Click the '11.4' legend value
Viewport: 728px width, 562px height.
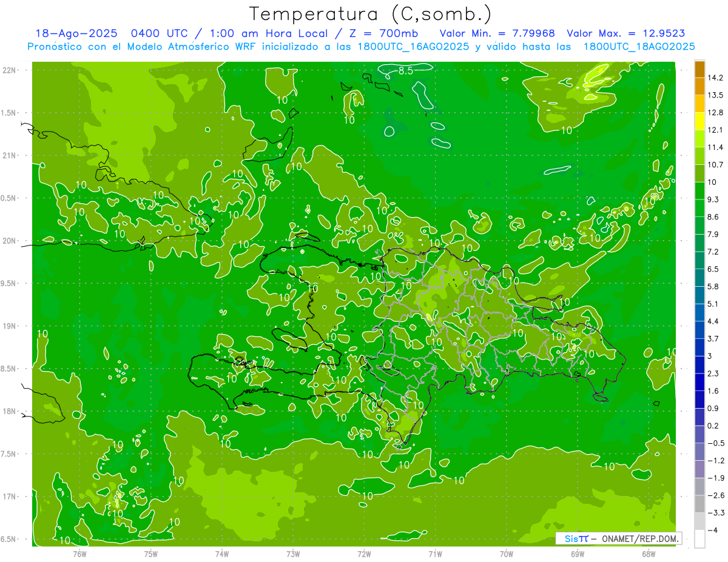pyautogui.click(x=715, y=147)
